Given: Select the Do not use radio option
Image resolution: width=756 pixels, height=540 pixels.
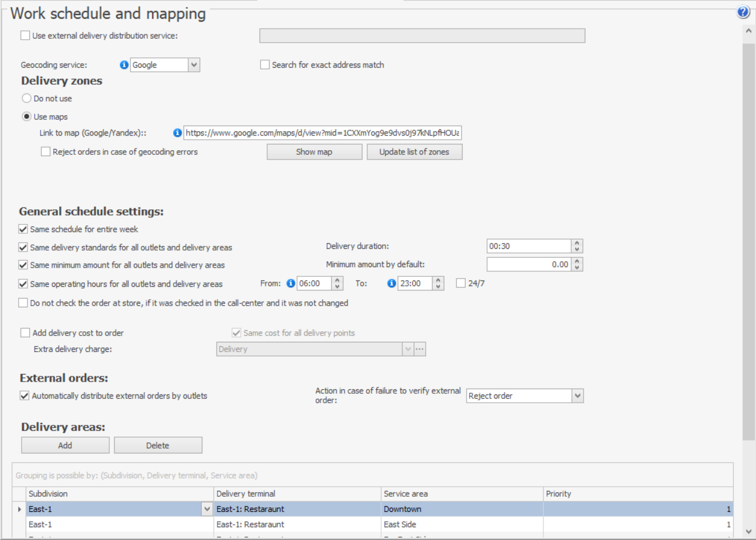Looking at the screenshot, I should tap(26, 99).
